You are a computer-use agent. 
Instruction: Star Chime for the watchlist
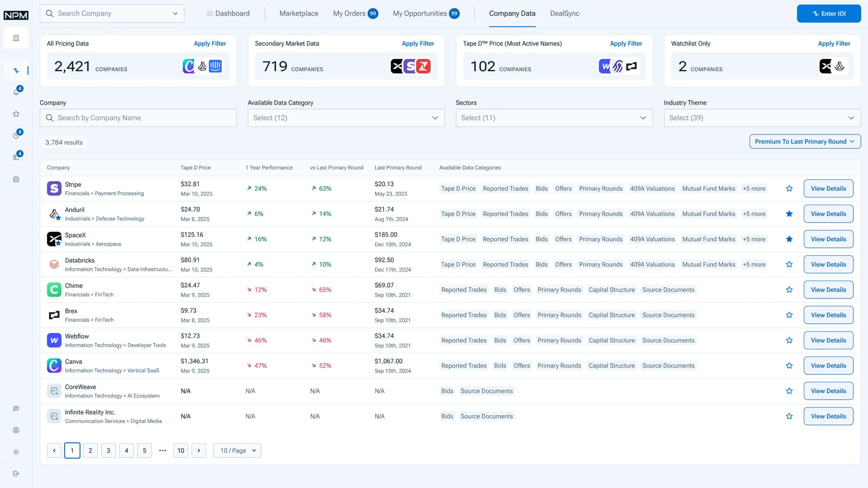[x=789, y=290]
